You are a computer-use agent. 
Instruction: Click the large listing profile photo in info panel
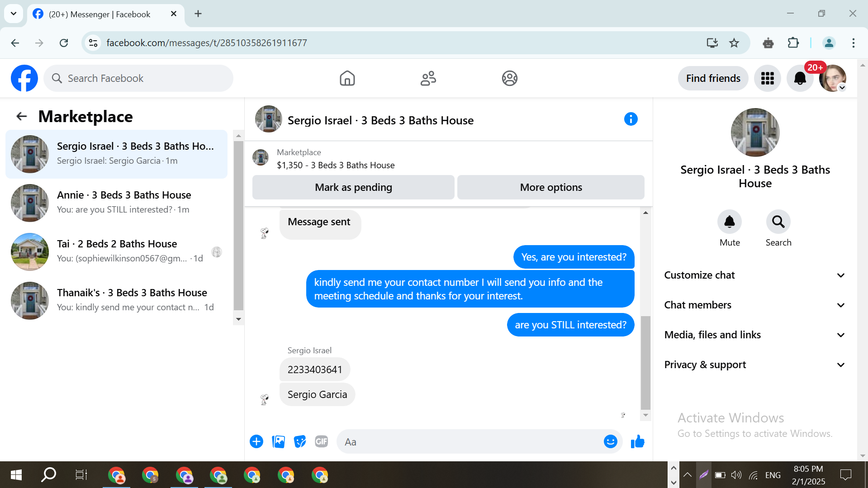[755, 133]
